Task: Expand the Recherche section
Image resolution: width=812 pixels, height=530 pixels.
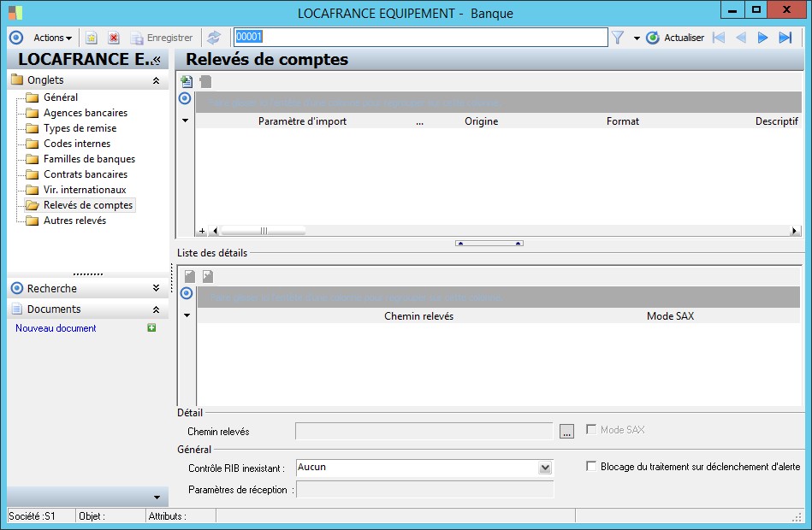Action: (156, 288)
